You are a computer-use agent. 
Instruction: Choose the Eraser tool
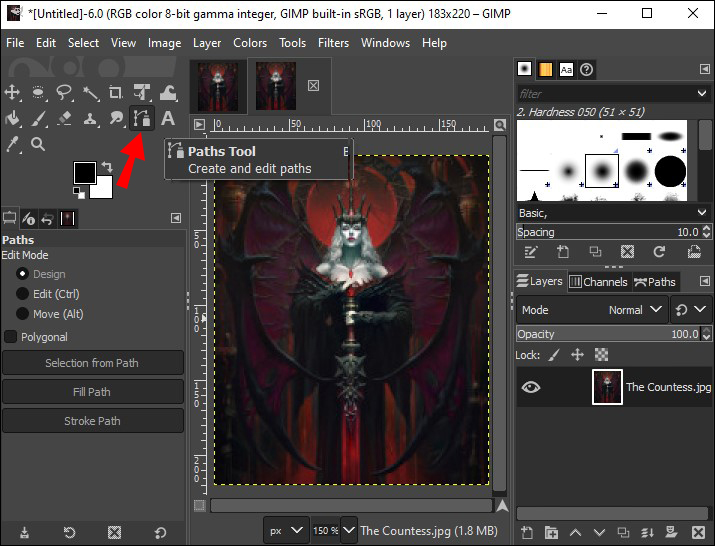point(64,119)
